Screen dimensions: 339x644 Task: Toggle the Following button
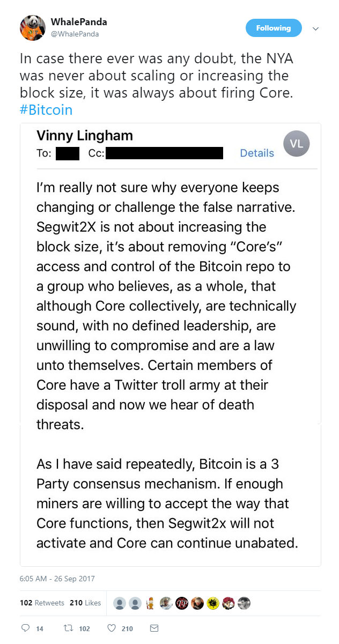click(x=274, y=28)
